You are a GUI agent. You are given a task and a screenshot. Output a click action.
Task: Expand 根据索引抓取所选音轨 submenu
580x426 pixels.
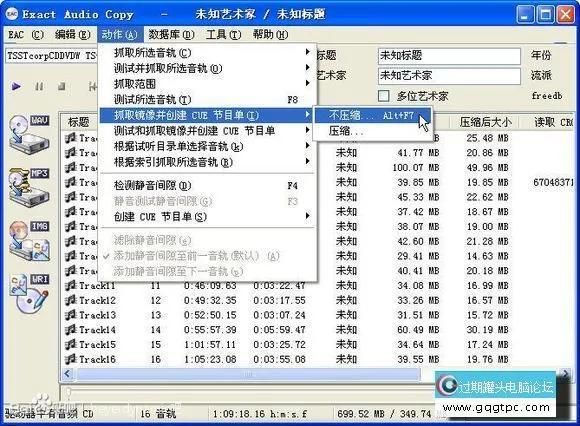(208, 162)
